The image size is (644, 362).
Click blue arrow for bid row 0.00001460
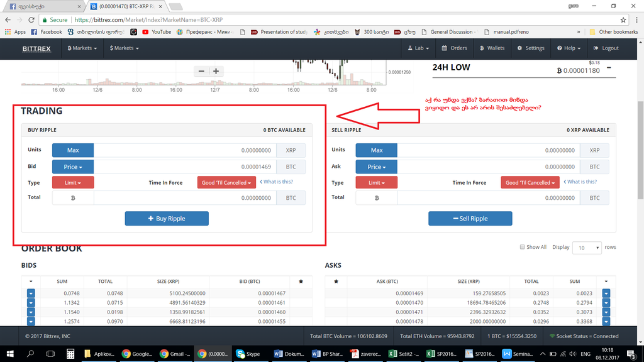point(31,312)
